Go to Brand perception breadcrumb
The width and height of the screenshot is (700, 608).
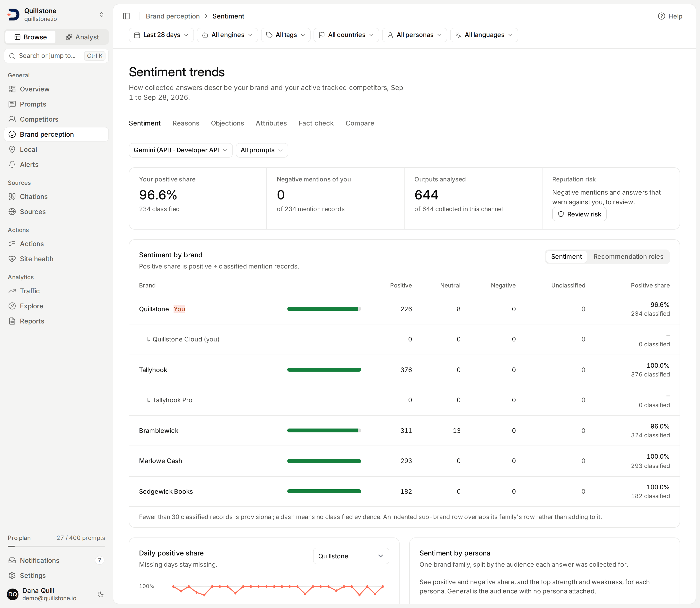click(x=173, y=16)
